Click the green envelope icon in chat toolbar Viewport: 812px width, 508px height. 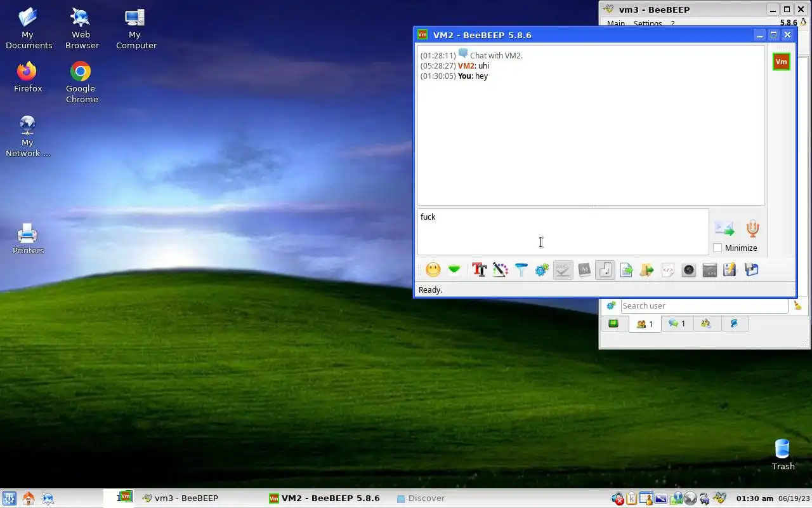pyautogui.click(x=454, y=270)
